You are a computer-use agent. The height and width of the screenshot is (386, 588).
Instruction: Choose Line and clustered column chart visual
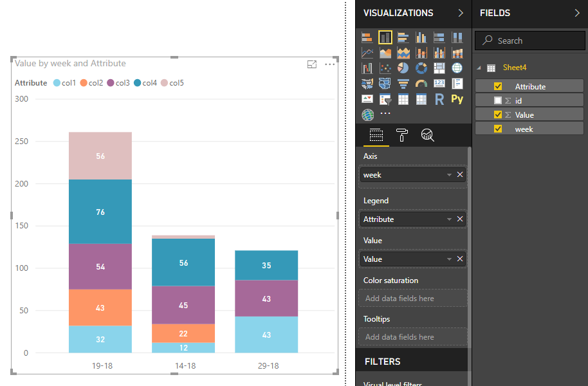[439, 53]
